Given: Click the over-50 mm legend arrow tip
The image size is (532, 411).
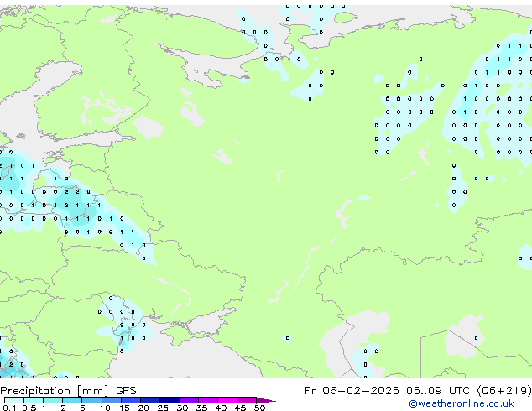Looking at the screenshot, I should pos(266,400).
